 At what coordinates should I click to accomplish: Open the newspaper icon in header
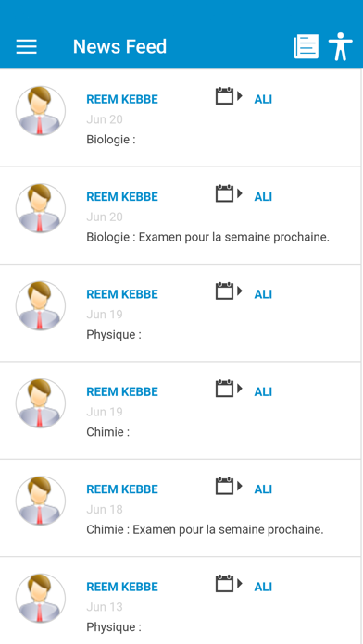(x=307, y=46)
